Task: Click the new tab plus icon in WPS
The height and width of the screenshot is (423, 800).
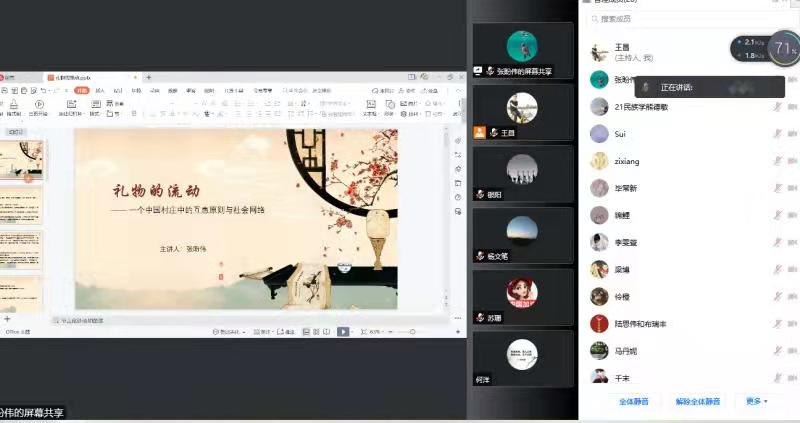Action: [149, 77]
